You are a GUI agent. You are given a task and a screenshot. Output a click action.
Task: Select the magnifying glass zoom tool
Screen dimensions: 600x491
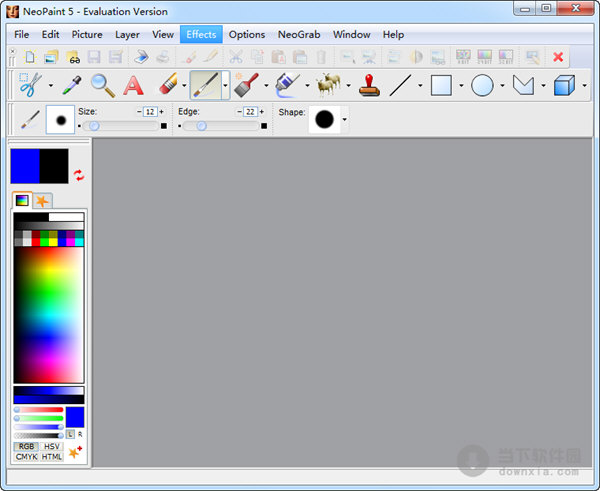(x=103, y=85)
